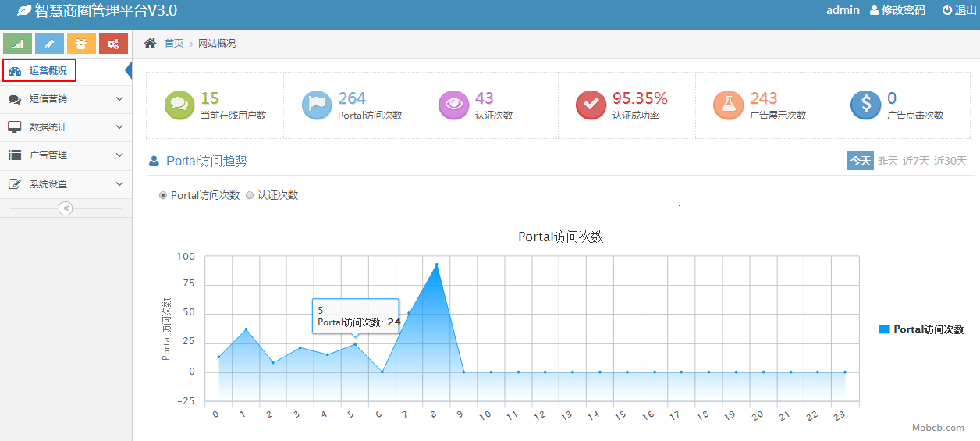Select the 认证次数 radio button
The height and width of the screenshot is (441, 980).
[x=250, y=195]
